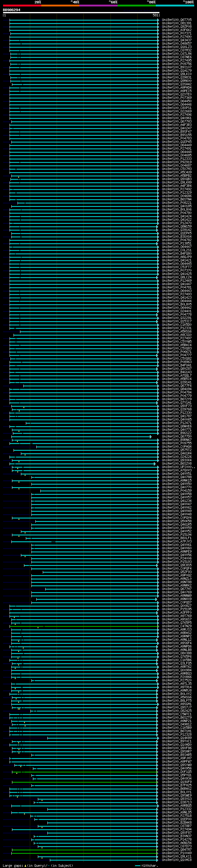
Task: Select subject label UniRef100_C6TNE6
Action: [176, 57]
